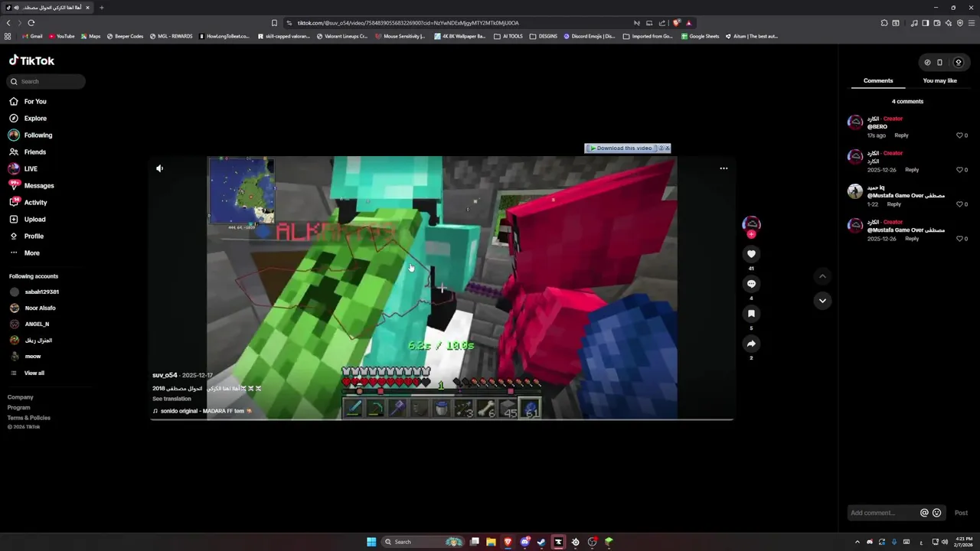Open the For You feed
Image resolution: width=980 pixels, height=551 pixels.
pos(35,102)
